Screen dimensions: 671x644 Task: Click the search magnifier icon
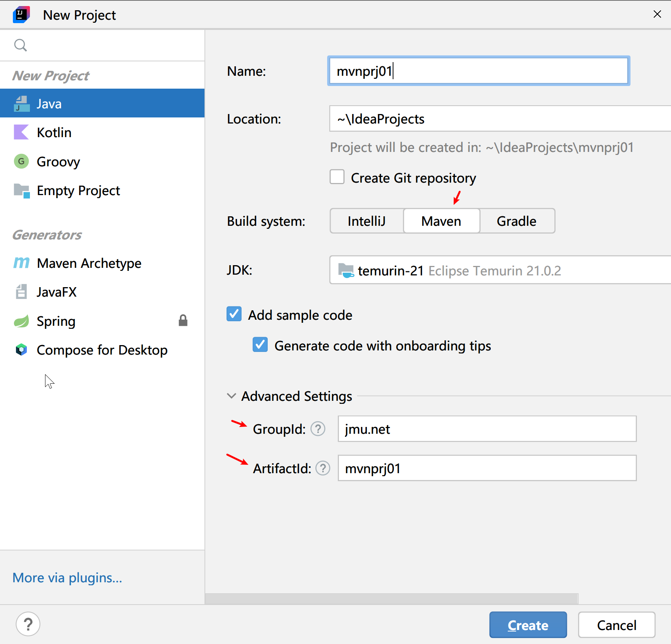pyautogui.click(x=20, y=45)
